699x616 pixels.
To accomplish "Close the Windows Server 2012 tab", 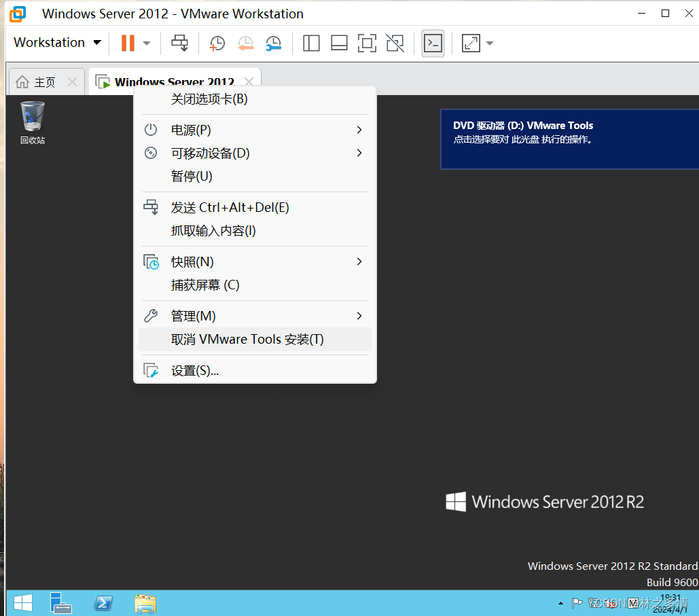I will click(x=249, y=81).
